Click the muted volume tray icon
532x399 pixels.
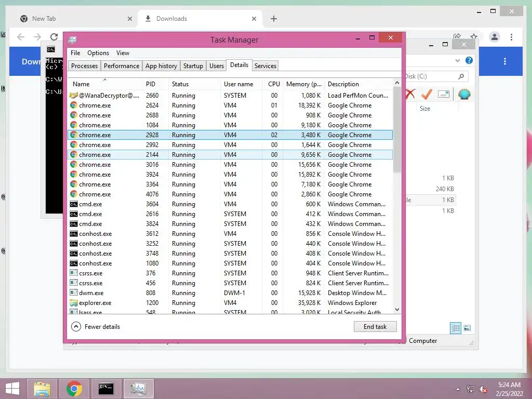pos(483,389)
